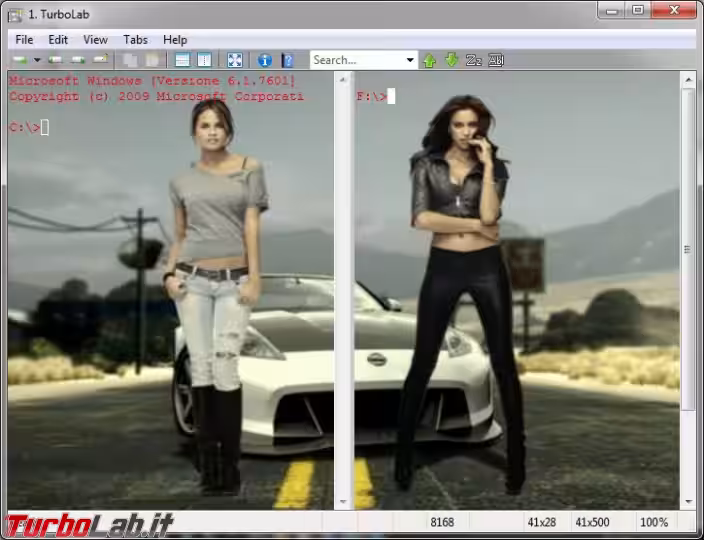Open the View menu

click(x=95, y=40)
